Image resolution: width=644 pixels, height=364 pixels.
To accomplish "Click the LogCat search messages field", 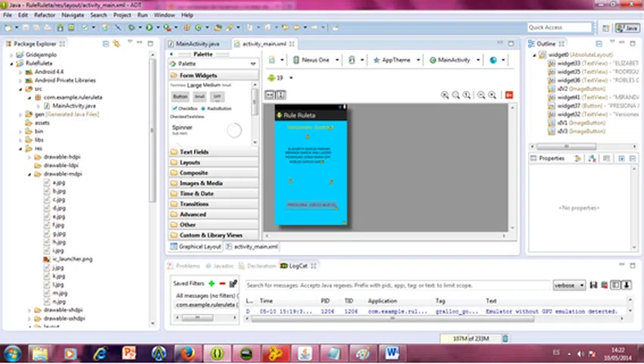I will click(x=398, y=285).
